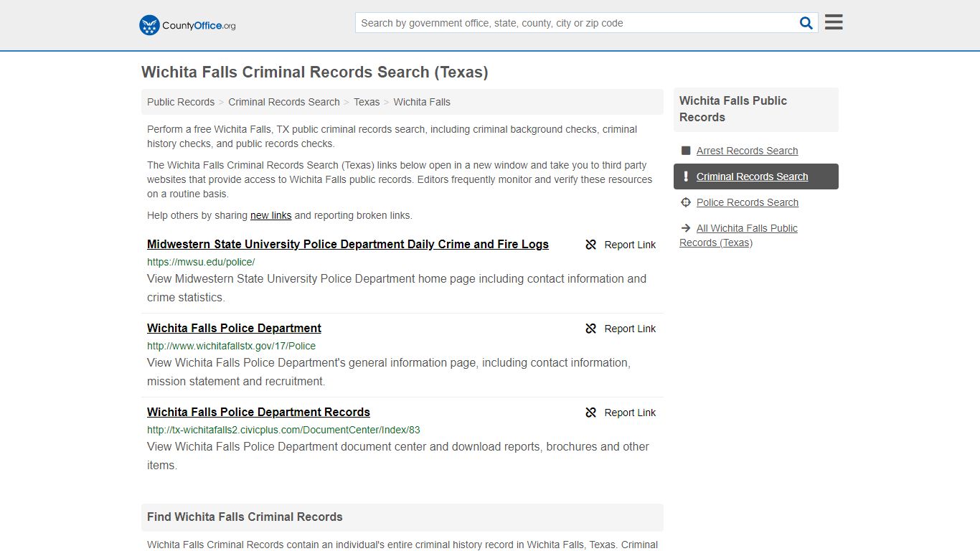Click the arrow icon beside All Wichita Falls Public Records
980x551 pixels.
pyautogui.click(x=686, y=228)
